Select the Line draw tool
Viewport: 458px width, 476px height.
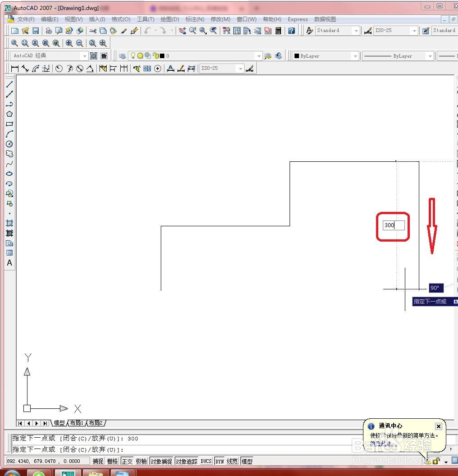9,84
